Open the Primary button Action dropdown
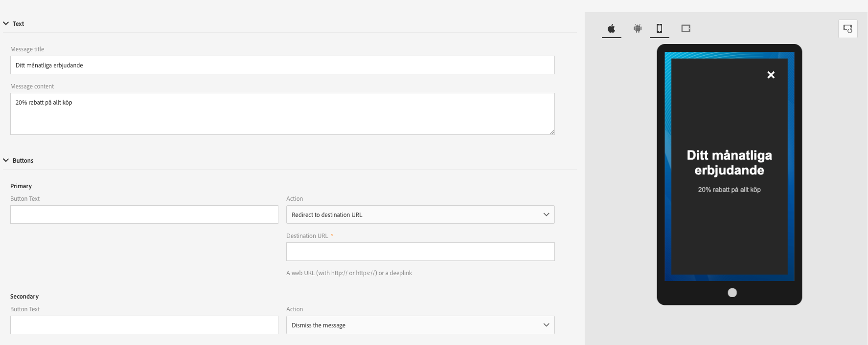The height and width of the screenshot is (345, 868). tap(420, 215)
